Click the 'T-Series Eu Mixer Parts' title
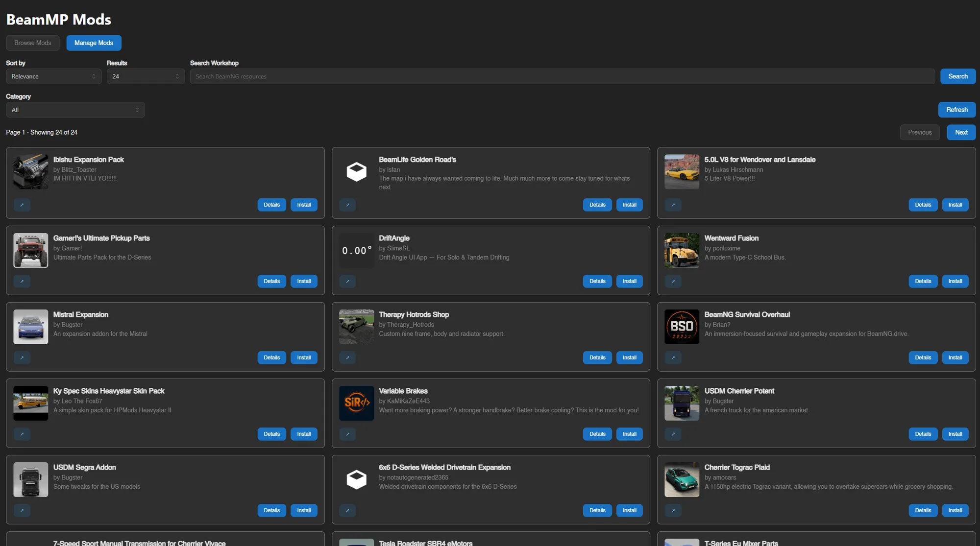 741,543
